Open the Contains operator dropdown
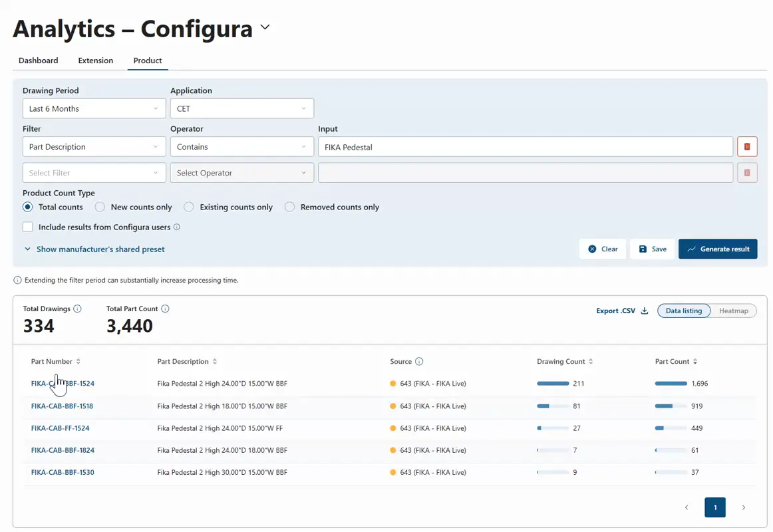This screenshot has width=773, height=532. 242,147
